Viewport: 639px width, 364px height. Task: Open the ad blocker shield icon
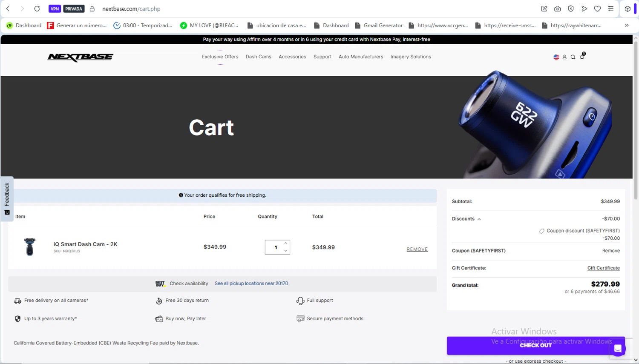tap(571, 9)
